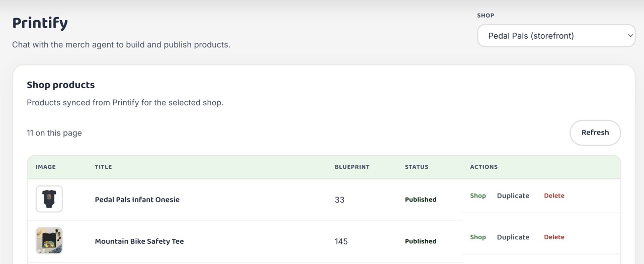Open Shop link for Mountain Bike Tee
The image size is (644, 264).
coord(478,237)
